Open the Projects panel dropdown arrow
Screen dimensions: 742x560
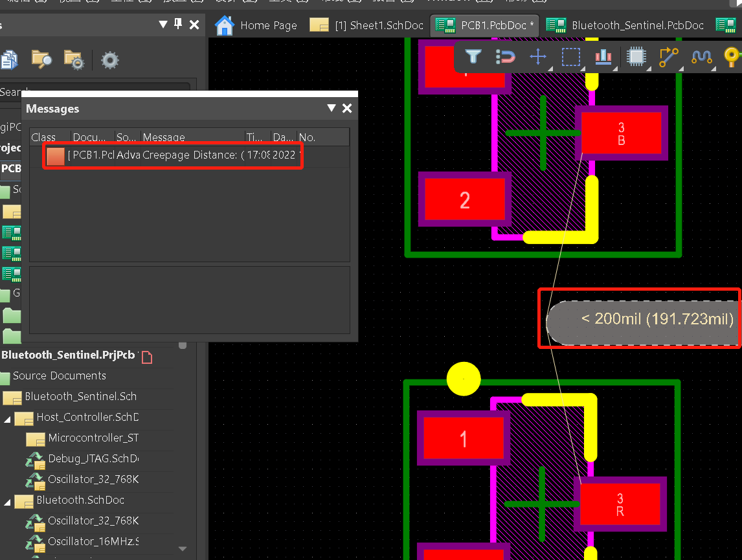tap(163, 25)
